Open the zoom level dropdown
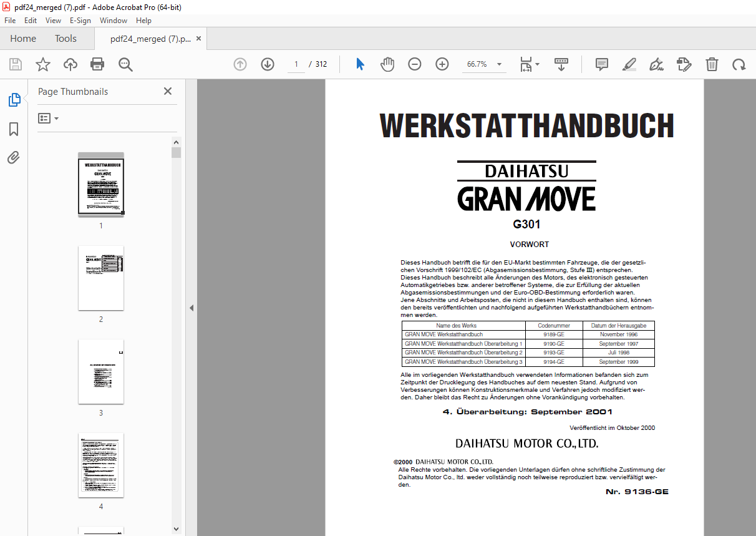The image size is (756, 536). (499, 64)
